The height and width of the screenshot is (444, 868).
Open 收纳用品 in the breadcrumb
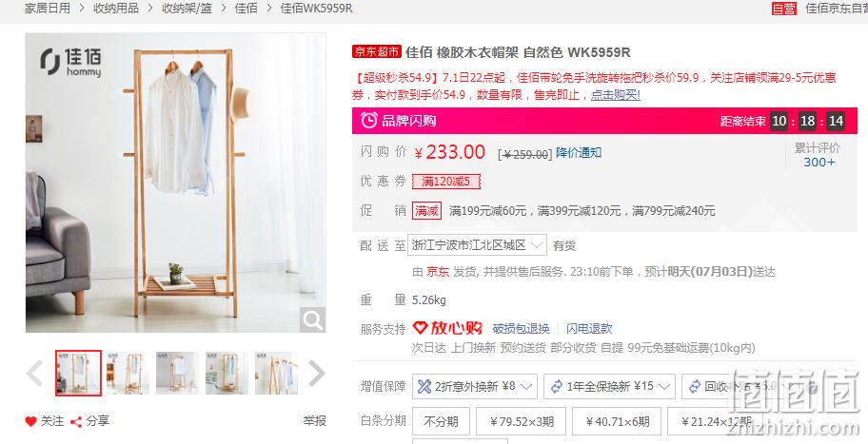(116, 9)
